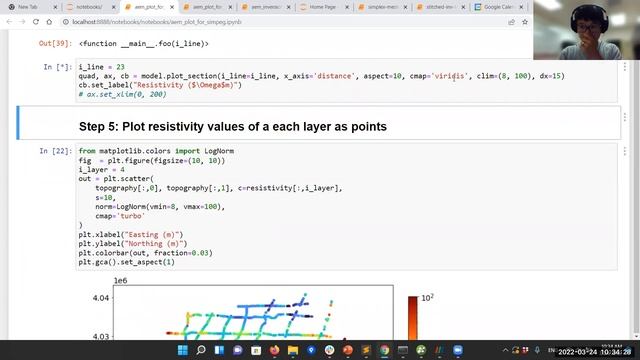This screenshot has width=640, height=360.
Task: Click the colorbar beside the scatter plot
Action: point(413,318)
